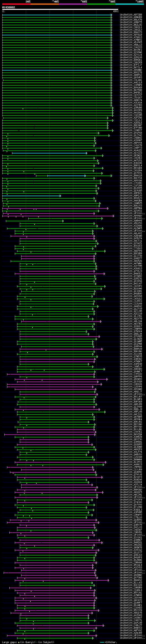
Task: Open hit UniRef100_A9NVT5
Action: (131, 22)
